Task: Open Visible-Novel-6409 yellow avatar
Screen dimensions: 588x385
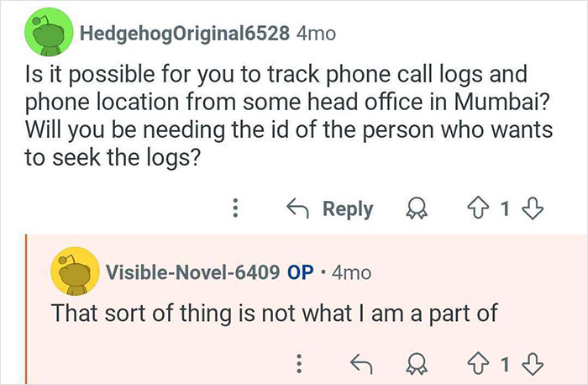Action: (75, 272)
